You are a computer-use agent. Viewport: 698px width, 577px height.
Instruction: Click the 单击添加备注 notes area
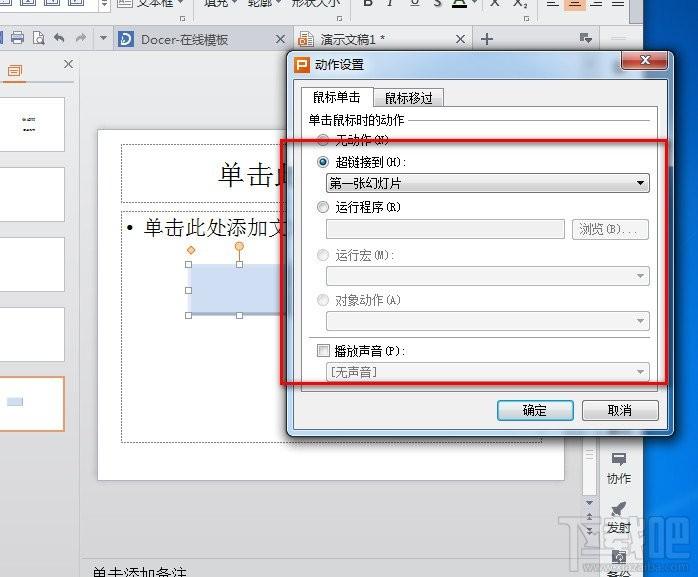pos(139,572)
